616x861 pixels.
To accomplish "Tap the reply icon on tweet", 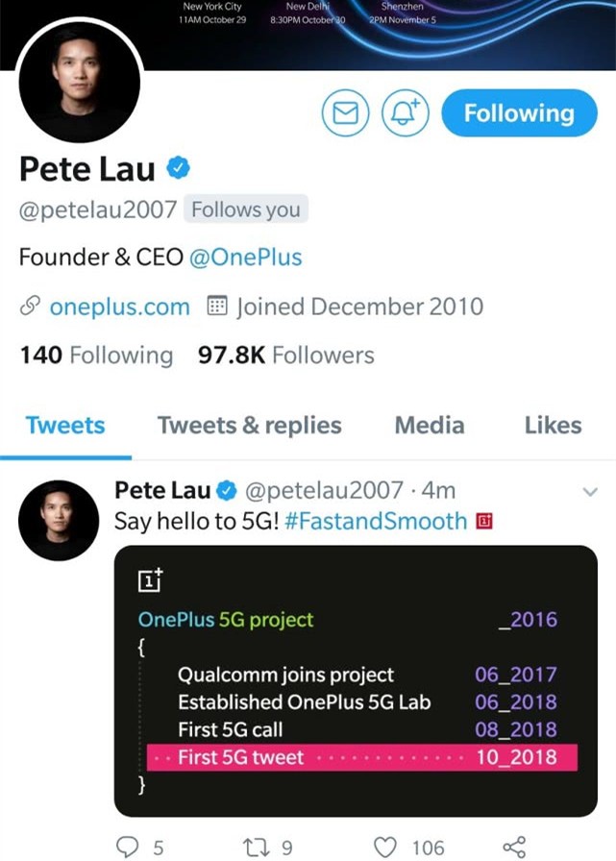I will (x=129, y=846).
